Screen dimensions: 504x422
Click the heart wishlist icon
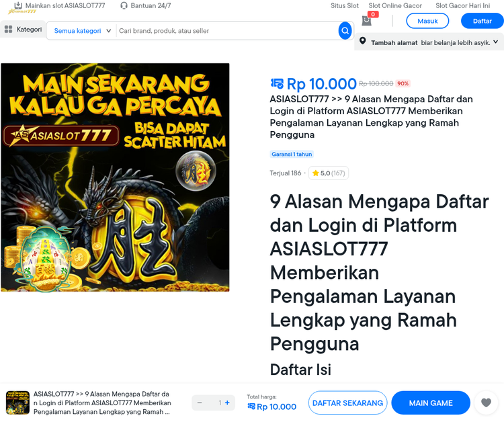(x=486, y=403)
